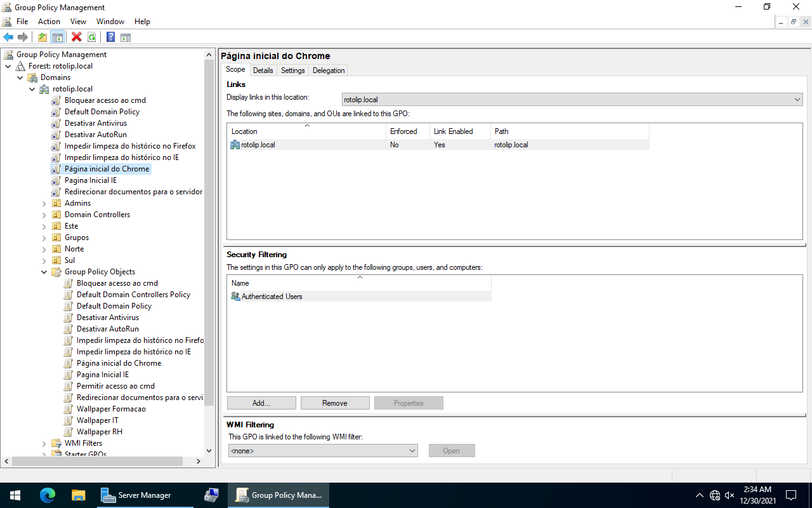Switch to the Settings tab
This screenshot has height=508, width=812.
292,70
